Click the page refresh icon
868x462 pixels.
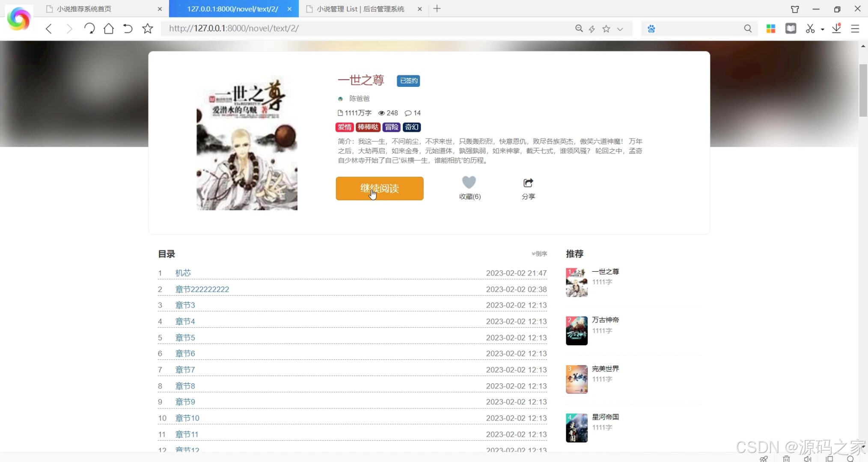point(89,29)
